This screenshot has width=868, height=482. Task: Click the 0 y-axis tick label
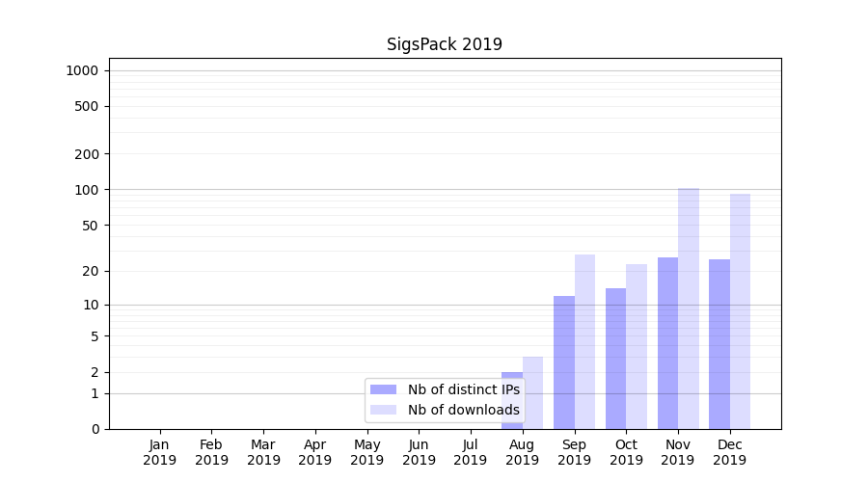coord(95,429)
